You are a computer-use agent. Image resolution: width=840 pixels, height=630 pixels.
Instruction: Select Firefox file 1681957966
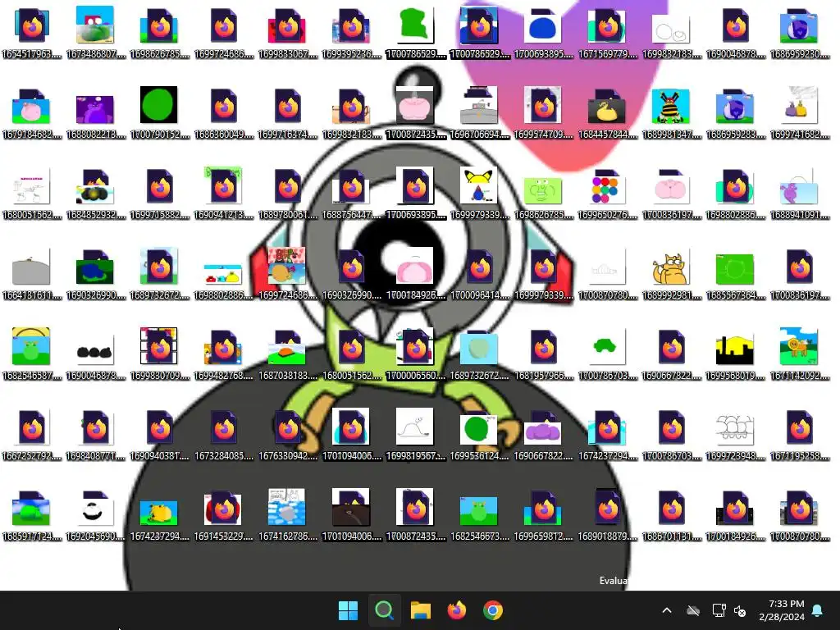[544, 354]
